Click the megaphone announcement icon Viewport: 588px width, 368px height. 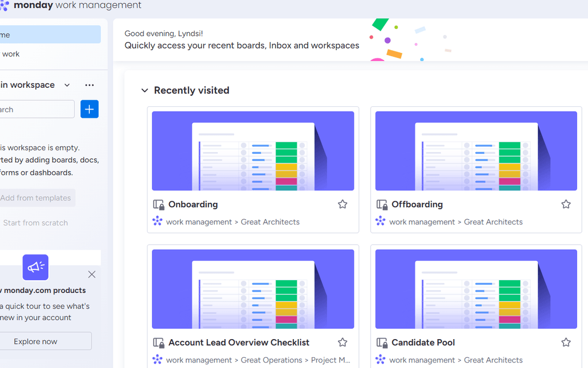(x=35, y=267)
